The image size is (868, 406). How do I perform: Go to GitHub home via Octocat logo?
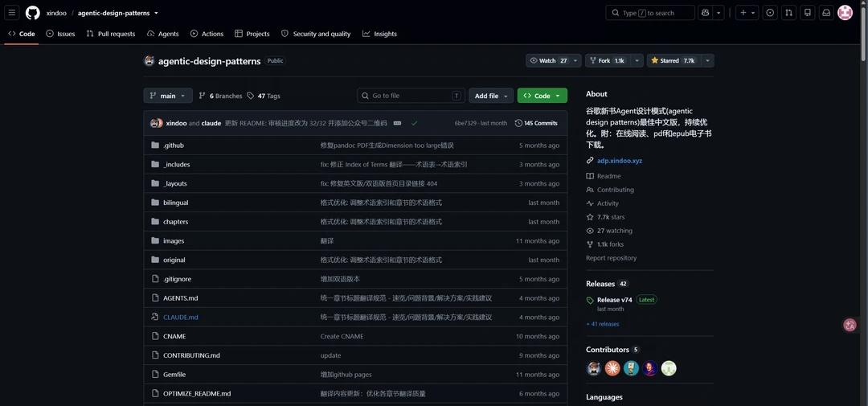click(33, 13)
